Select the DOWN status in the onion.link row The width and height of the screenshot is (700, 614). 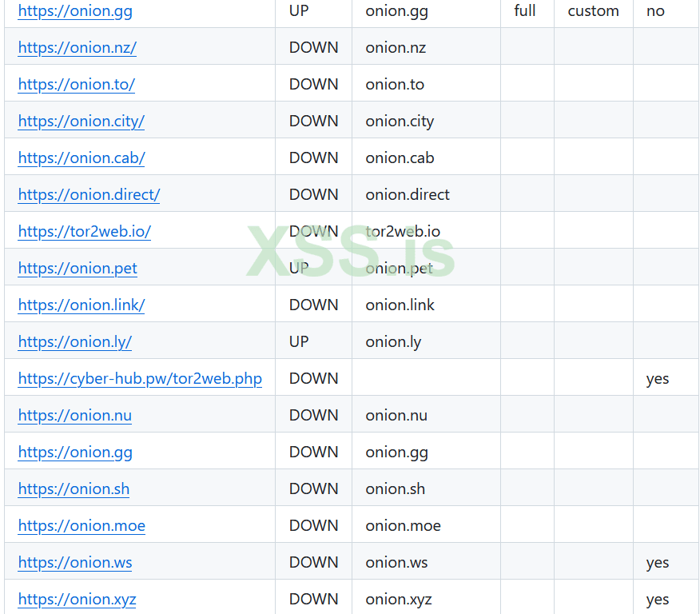click(313, 305)
